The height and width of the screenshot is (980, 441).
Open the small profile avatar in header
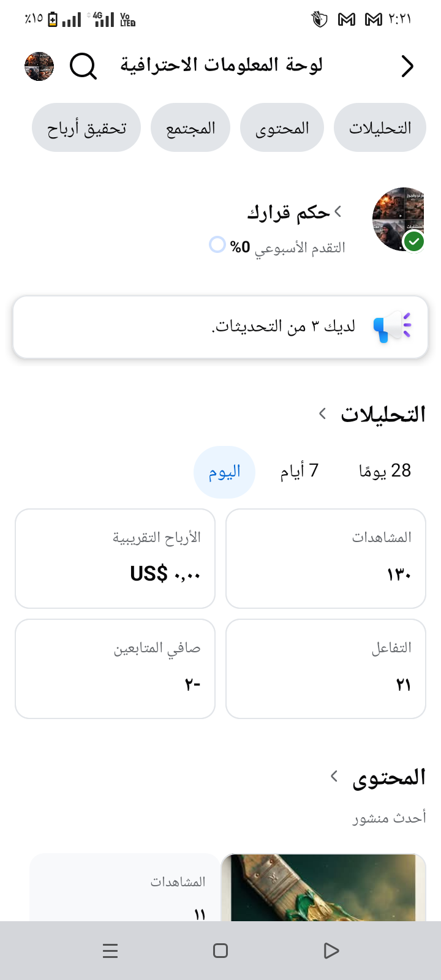[39, 66]
